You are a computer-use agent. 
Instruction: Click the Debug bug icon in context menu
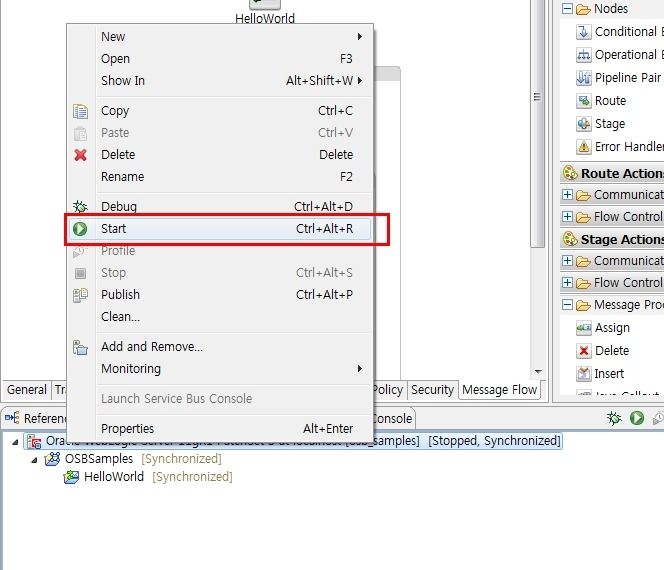click(x=80, y=207)
